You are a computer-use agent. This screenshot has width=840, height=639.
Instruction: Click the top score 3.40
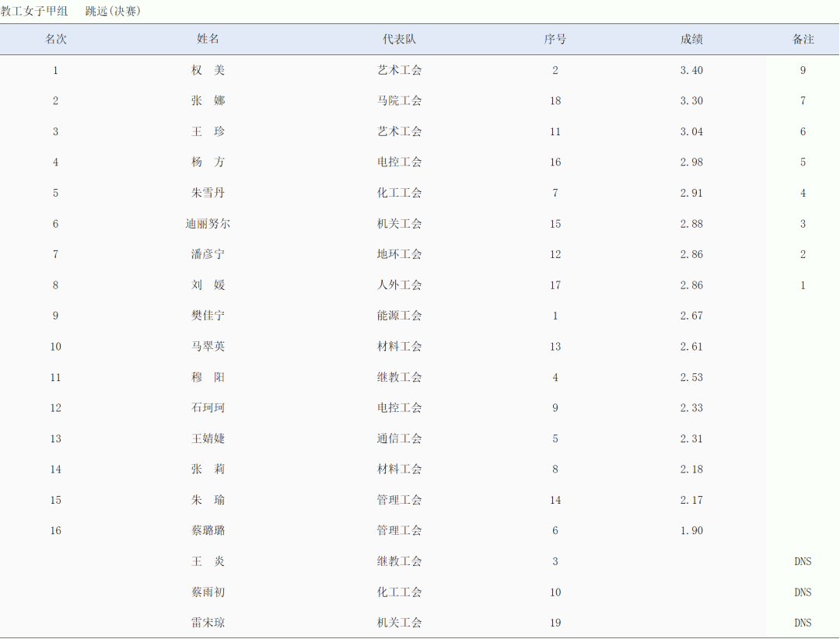tap(691, 70)
